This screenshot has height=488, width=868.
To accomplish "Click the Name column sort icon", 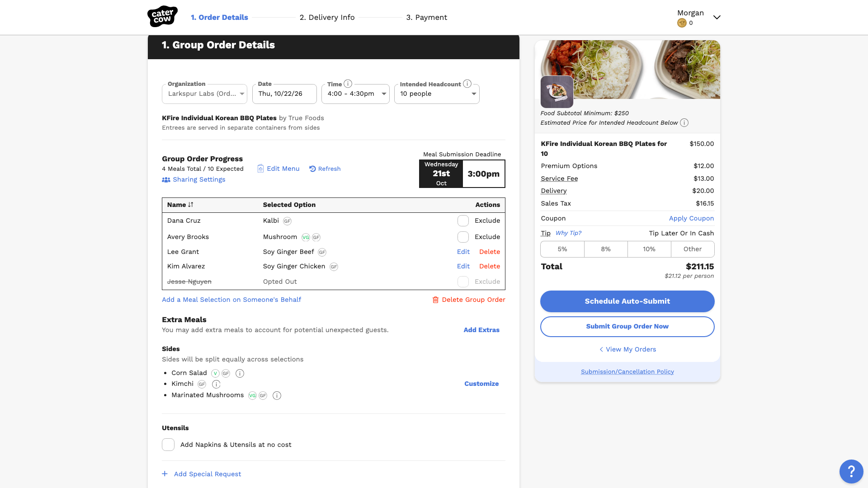I will pos(191,205).
